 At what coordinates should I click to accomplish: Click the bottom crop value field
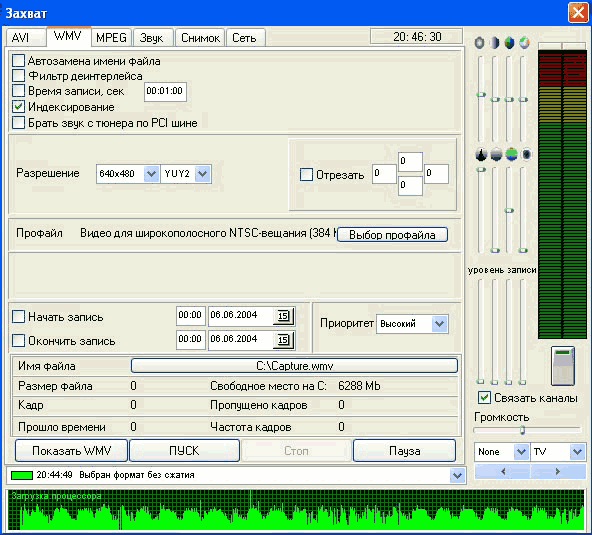tap(410, 186)
